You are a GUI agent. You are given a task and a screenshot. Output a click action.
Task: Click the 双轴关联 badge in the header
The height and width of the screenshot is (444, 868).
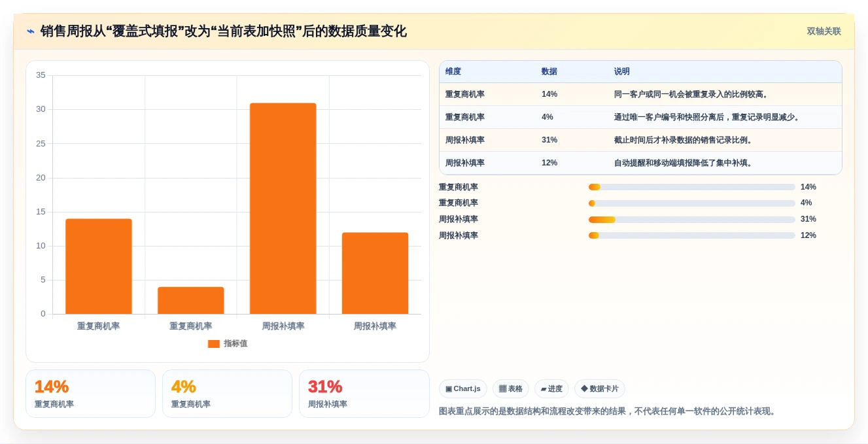point(824,31)
